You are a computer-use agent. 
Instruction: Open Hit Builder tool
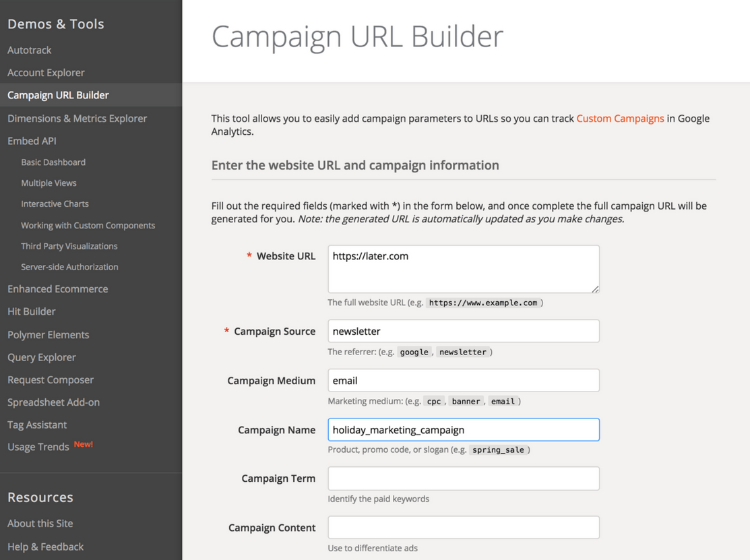[31, 311]
